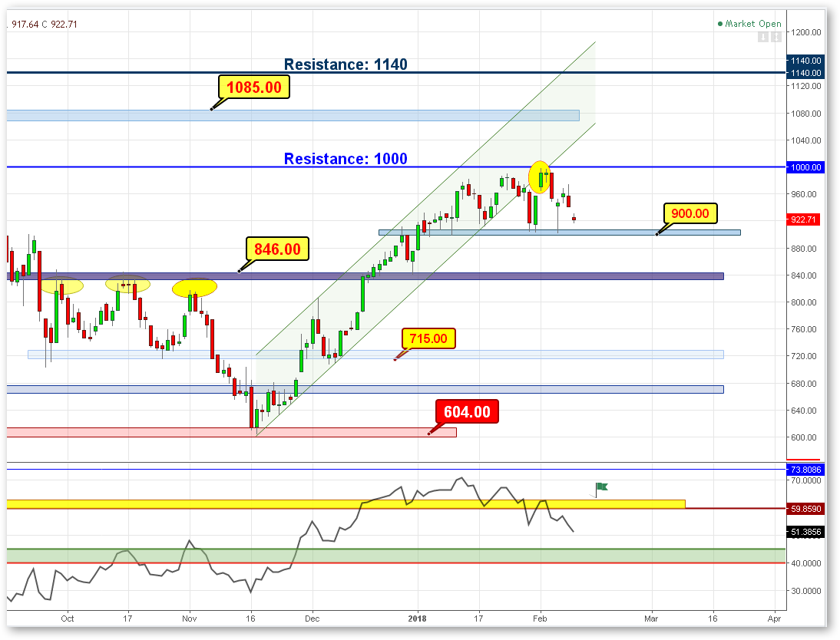Select the 900.00 callout annotation
The image size is (840, 640).
(690, 213)
